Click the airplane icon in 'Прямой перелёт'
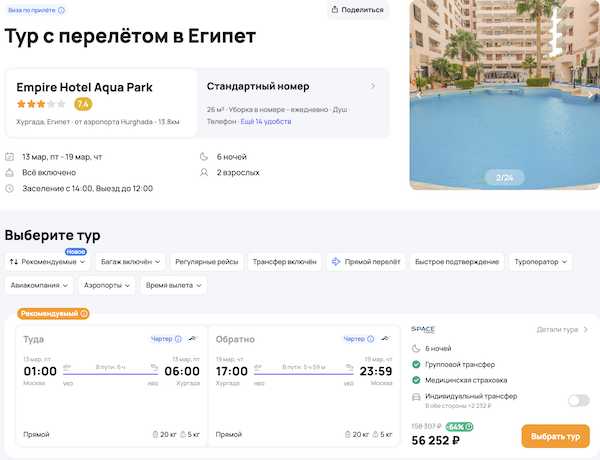The width and height of the screenshot is (600, 460). coord(335,261)
